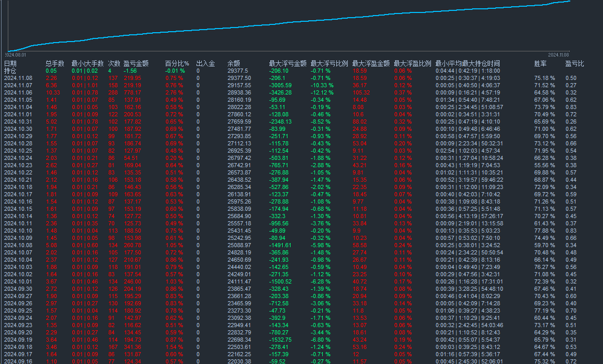
Task: Click the 总手数 column header
Action: point(55,63)
